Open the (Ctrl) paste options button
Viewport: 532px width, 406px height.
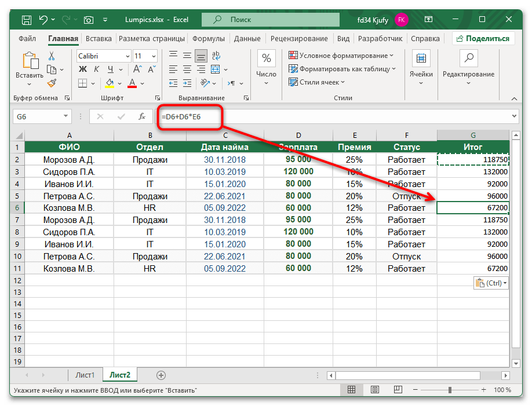point(490,283)
